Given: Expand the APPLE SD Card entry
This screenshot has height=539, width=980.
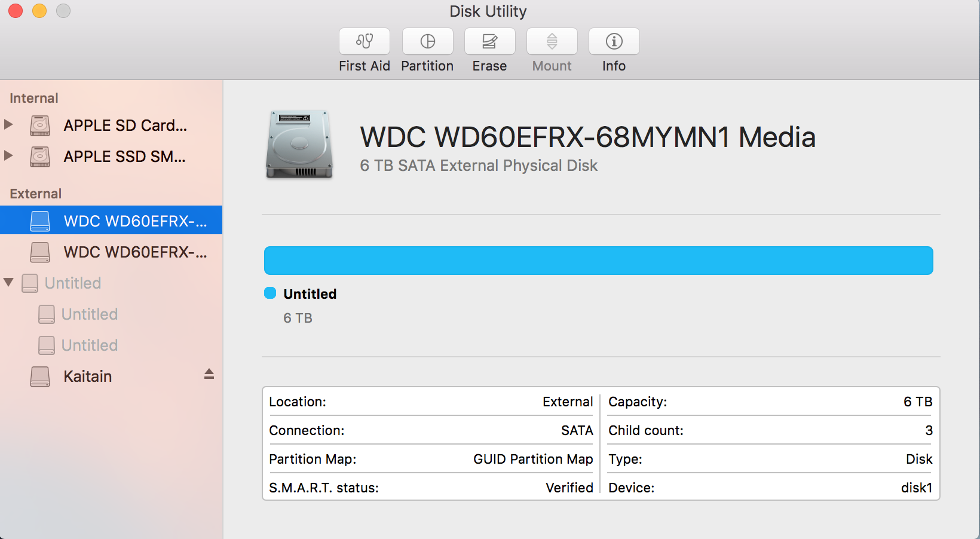Looking at the screenshot, I should coord(8,124).
